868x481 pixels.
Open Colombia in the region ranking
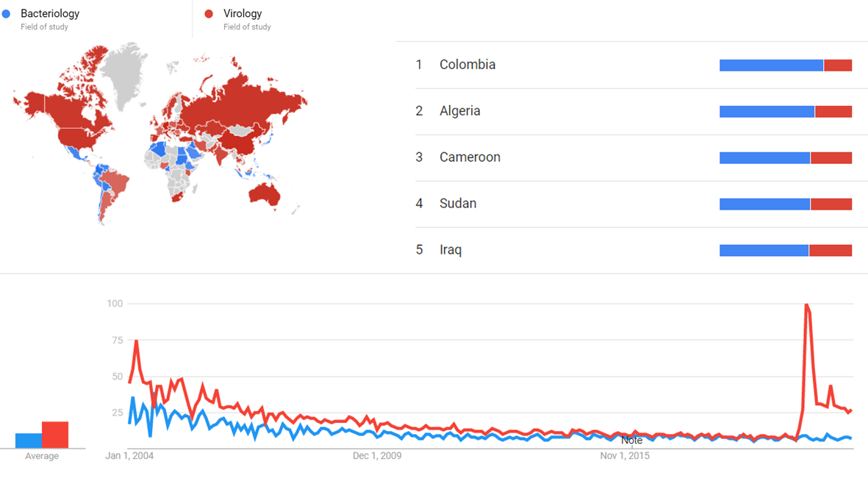pyautogui.click(x=467, y=65)
